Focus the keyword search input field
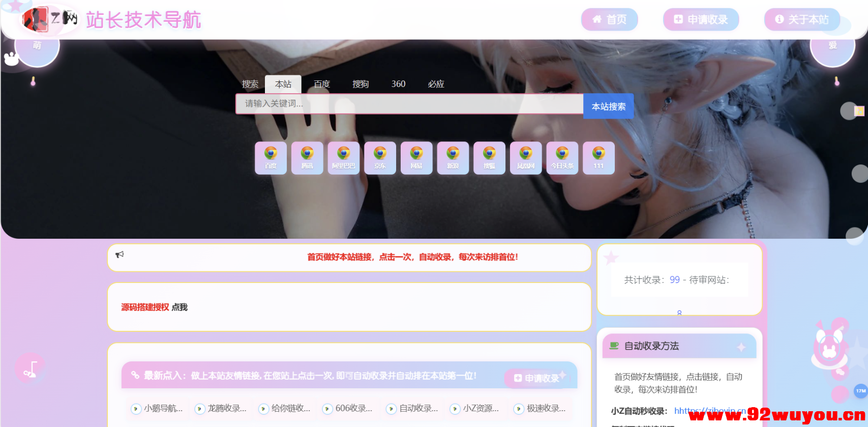The width and height of the screenshot is (868, 427). (x=409, y=104)
